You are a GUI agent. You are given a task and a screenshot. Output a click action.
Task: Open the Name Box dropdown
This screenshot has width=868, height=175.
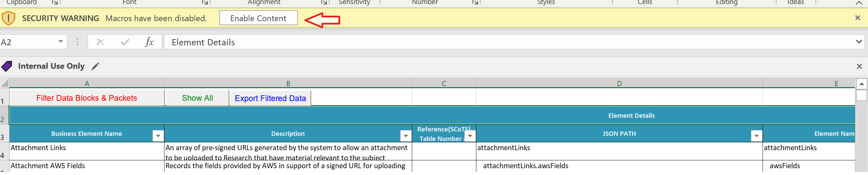(x=60, y=42)
